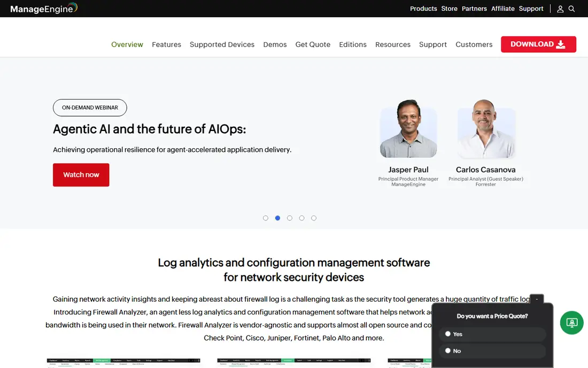Click the ManageEngine logo

(44, 8)
